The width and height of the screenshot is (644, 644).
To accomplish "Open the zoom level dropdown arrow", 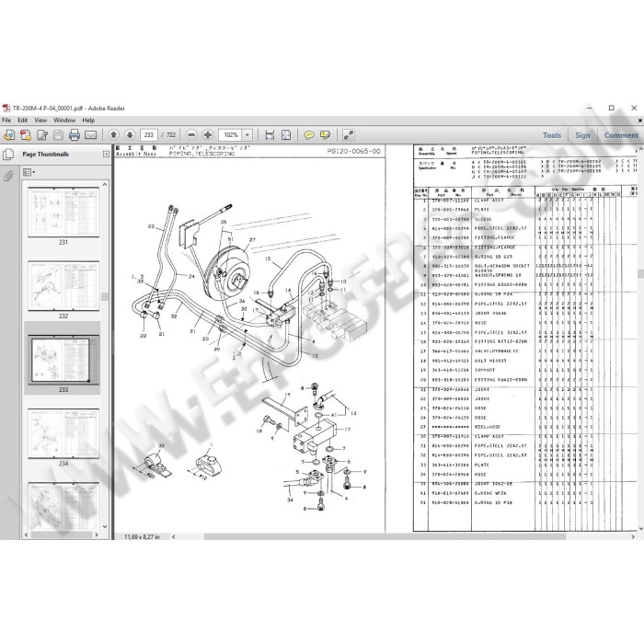I will tap(247, 134).
